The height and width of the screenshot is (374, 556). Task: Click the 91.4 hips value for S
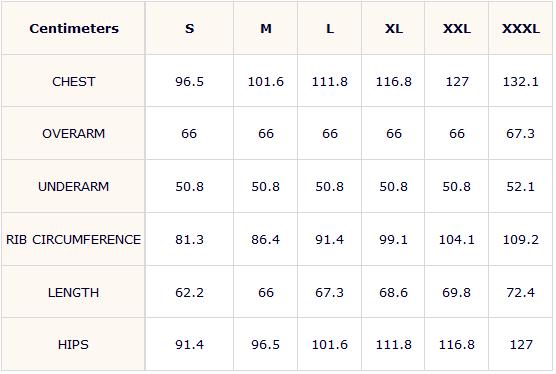[189, 345]
